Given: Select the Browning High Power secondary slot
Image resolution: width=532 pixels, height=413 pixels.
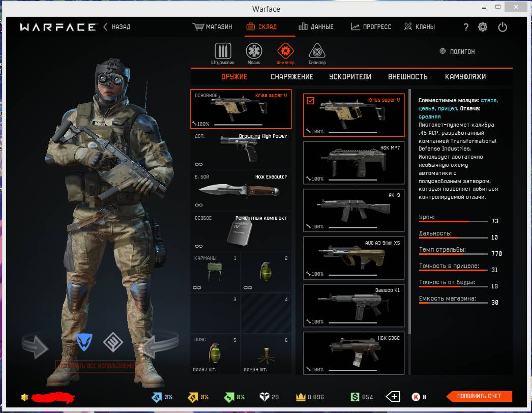Looking at the screenshot, I should coord(241,150).
